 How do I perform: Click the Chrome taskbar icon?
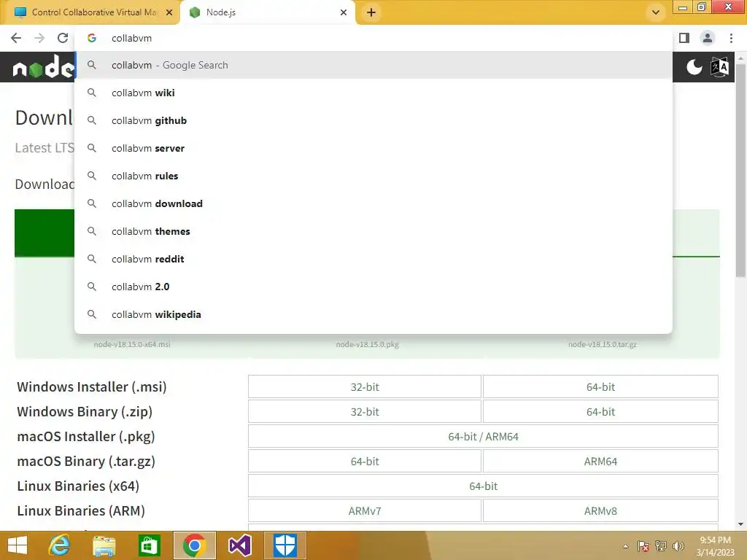194,545
